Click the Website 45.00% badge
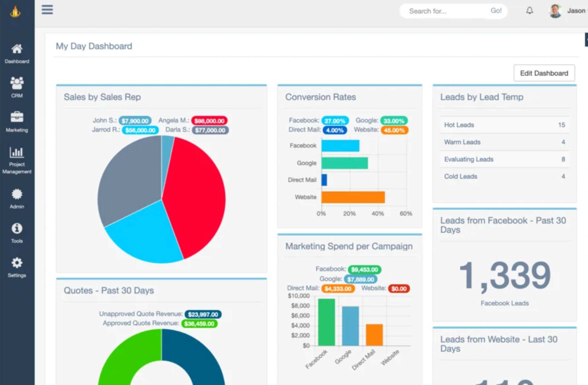Viewport: 588px width, 385px height. click(x=394, y=130)
